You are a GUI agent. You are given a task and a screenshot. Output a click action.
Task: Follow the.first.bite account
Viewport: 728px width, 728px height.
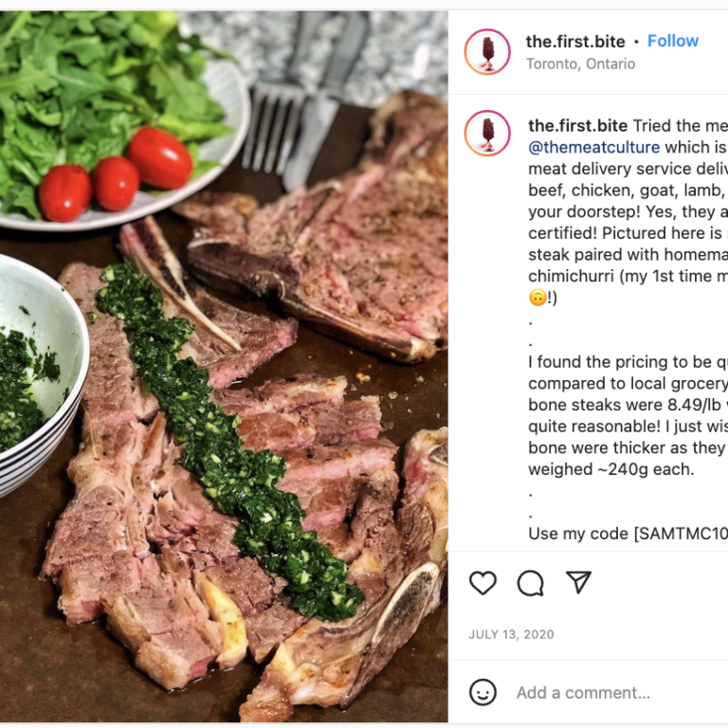point(672,41)
